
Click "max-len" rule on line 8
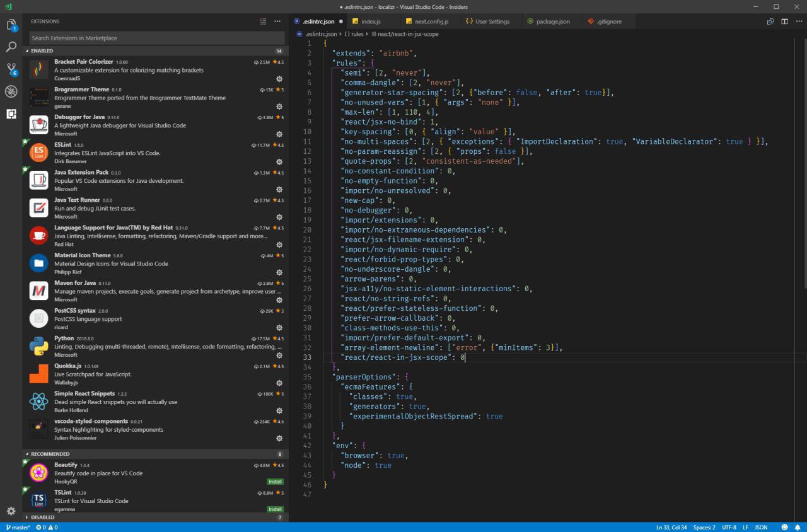359,112
